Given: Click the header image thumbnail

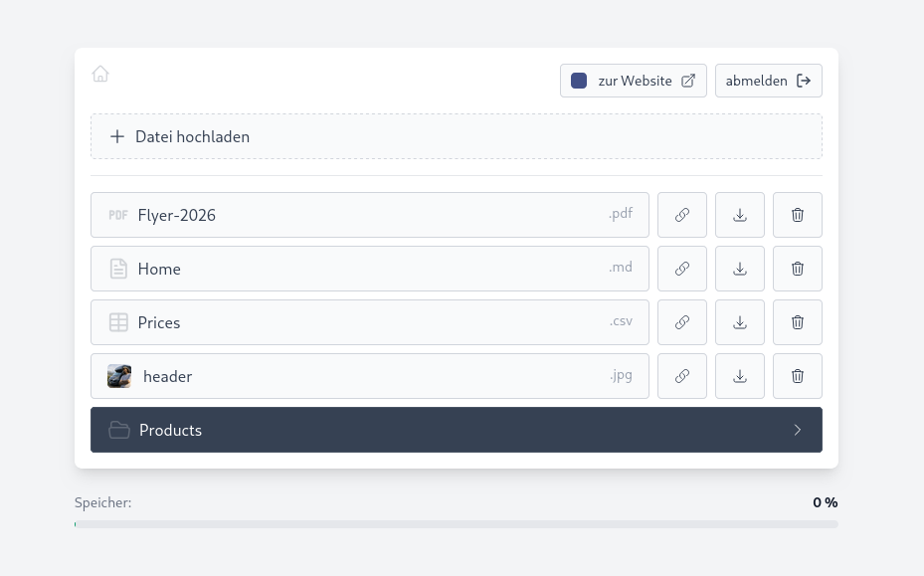Looking at the screenshot, I should pyautogui.click(x=119, y=376).
